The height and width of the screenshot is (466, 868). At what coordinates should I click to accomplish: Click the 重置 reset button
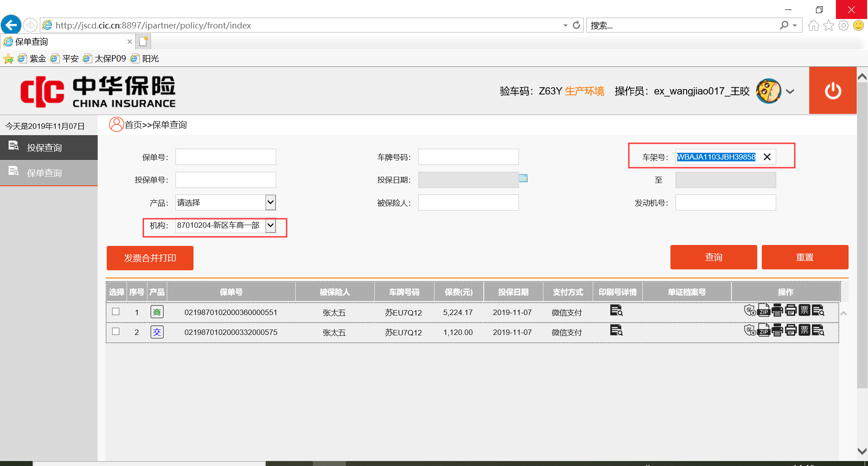tap(804, 257)
